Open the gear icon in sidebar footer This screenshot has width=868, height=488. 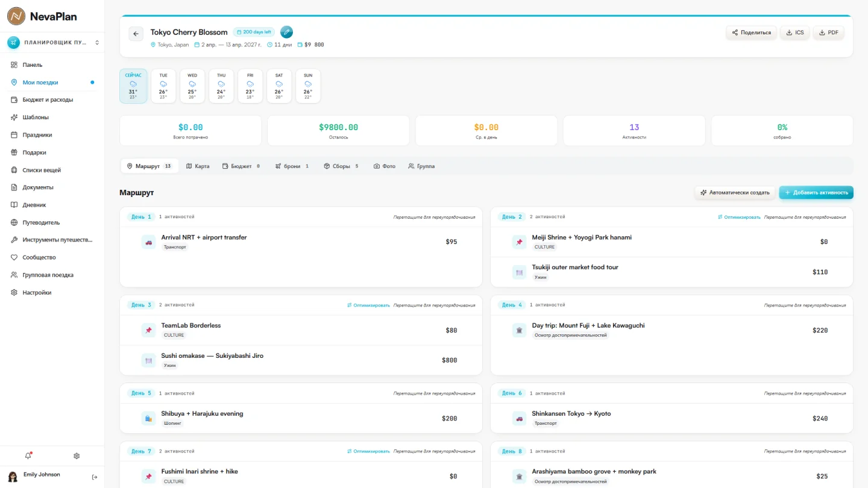point(77,456)
